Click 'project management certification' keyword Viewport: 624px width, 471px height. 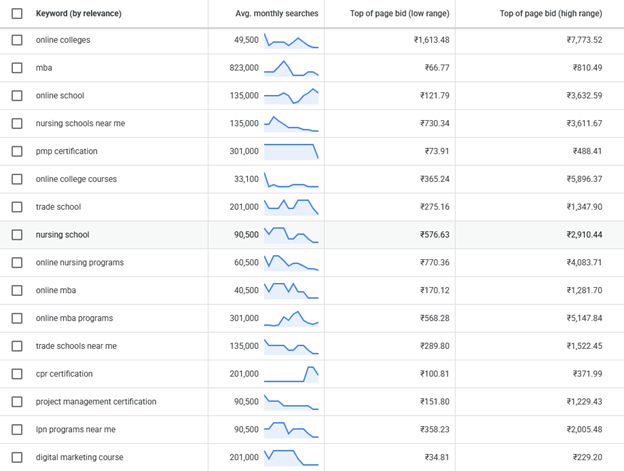click(x=96, y=402)
